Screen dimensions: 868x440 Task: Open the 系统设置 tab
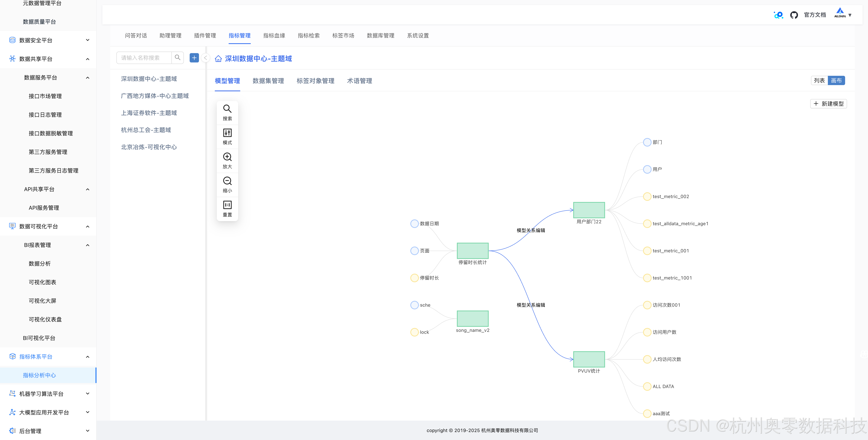[x=418, y=35]
